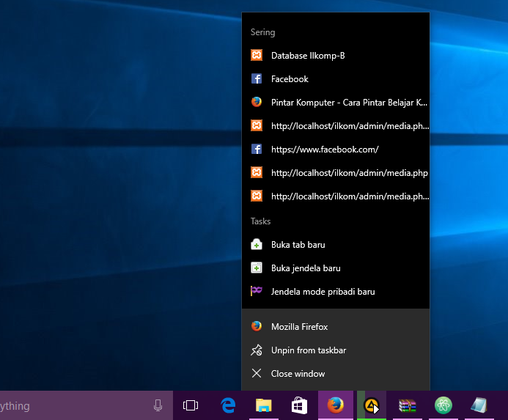Click the green round app icon on taskbar
The height and width of the screenshot is (420, 508).
(x=443, y=405)
